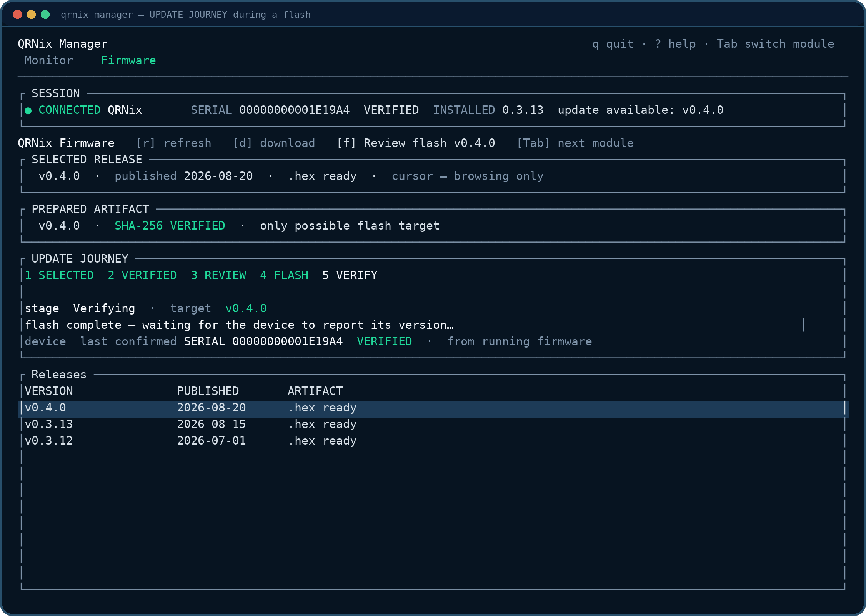
Task: Click date 2026-07-01 in Releases
Action: click(212, 441)
